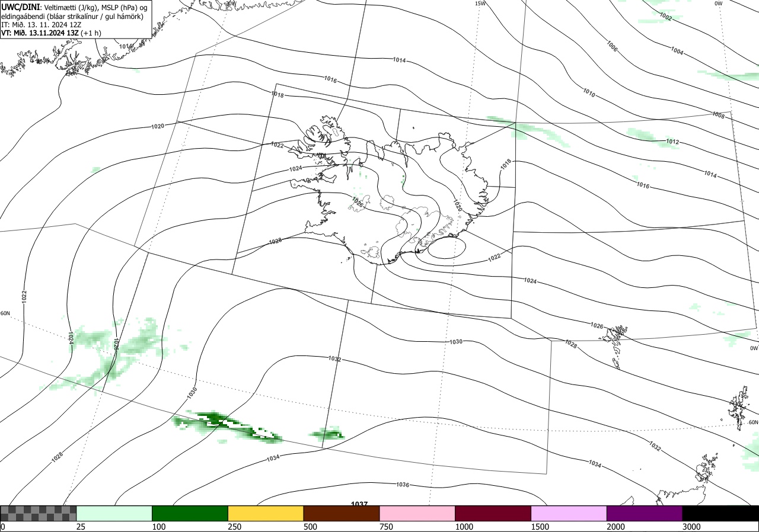Click the "1004" isobar label
Image resolution: width=759 pixels, height=532 pixels.
point(677,52)
